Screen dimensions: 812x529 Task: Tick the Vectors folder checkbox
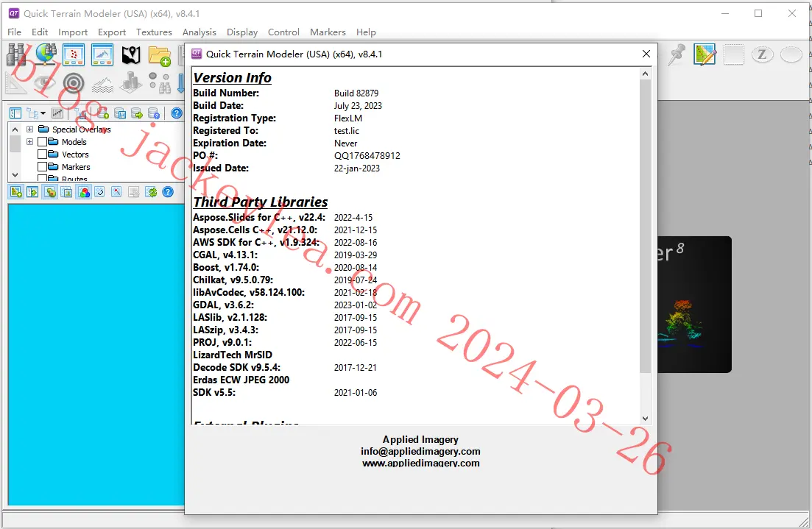pos(43,155)
